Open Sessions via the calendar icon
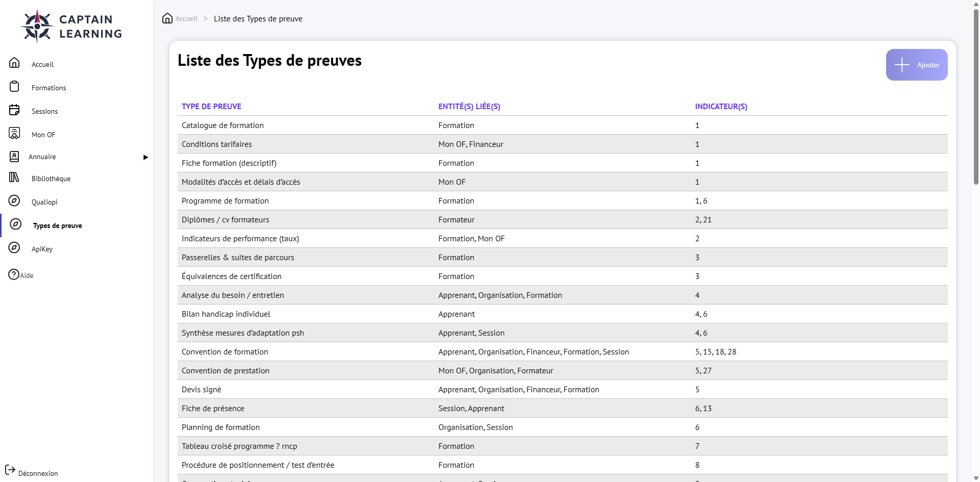This screenshot has width=980, height=482. click(x=14, y=110)
